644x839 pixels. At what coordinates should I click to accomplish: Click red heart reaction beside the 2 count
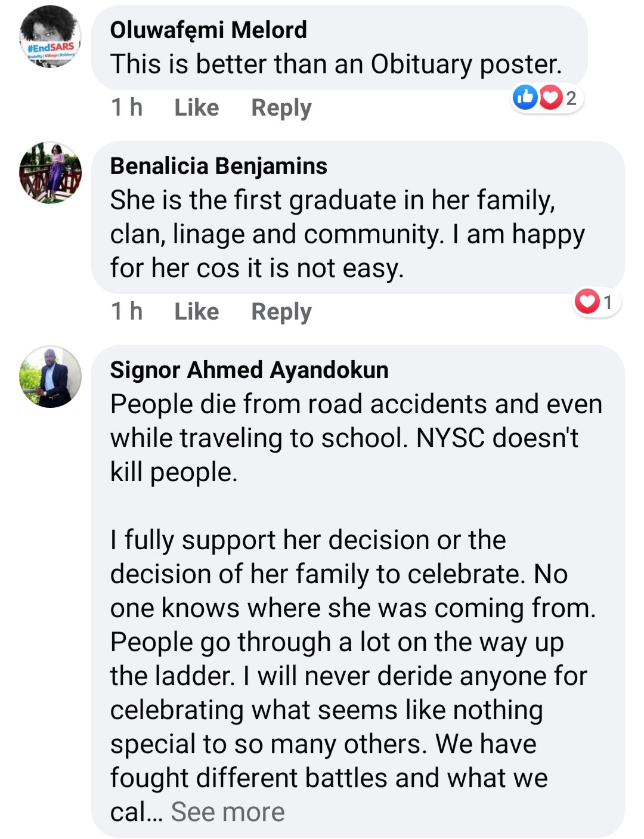point(551,98)
